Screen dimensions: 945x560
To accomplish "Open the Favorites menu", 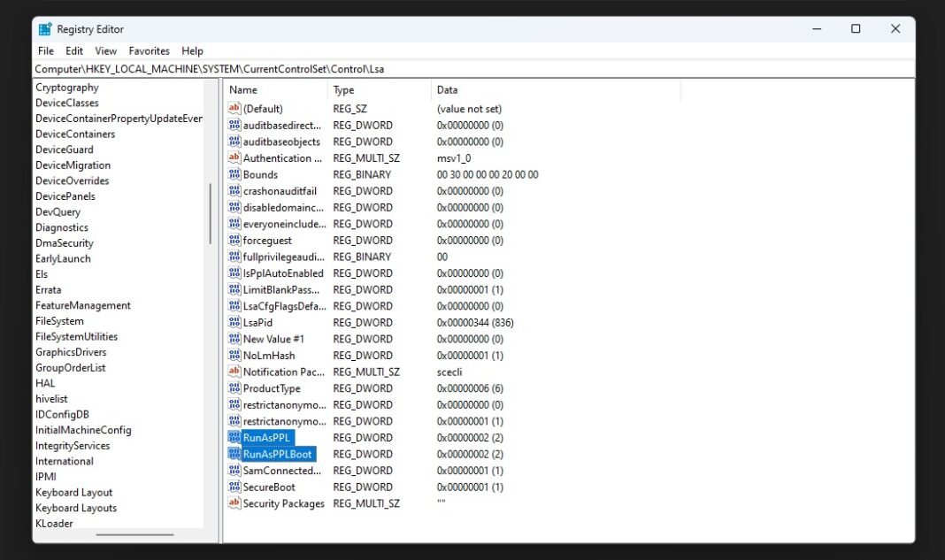I will tap(149, 51).
